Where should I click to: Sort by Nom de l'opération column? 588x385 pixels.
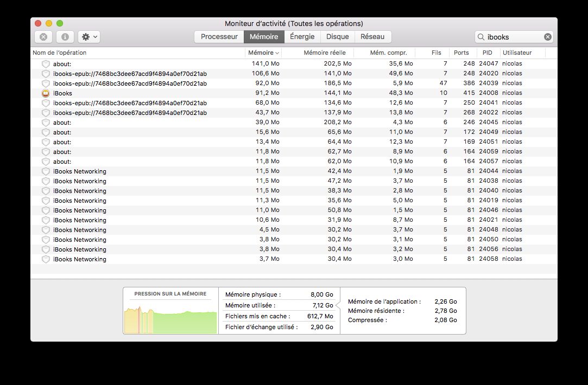point(137,53)
